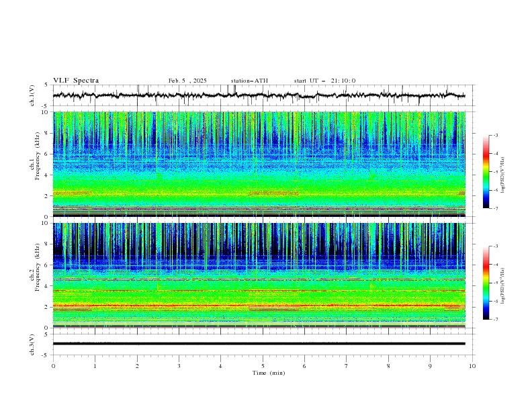Screen dimensions: 532x411
Task: Click the "station=ATH" header label
Action: [x=249, y=81]
